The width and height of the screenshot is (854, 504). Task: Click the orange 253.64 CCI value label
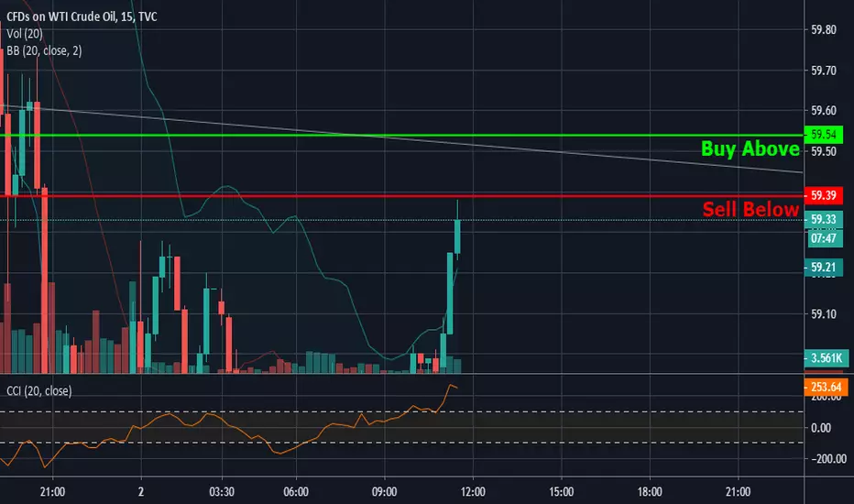click(x=827, y=387)
